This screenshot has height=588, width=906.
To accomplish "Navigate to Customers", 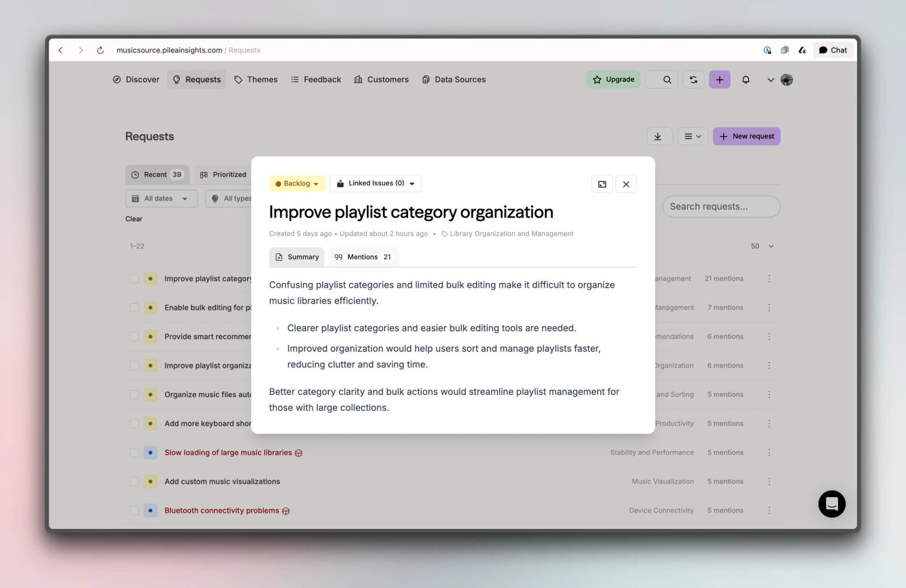I will [381, 79].
